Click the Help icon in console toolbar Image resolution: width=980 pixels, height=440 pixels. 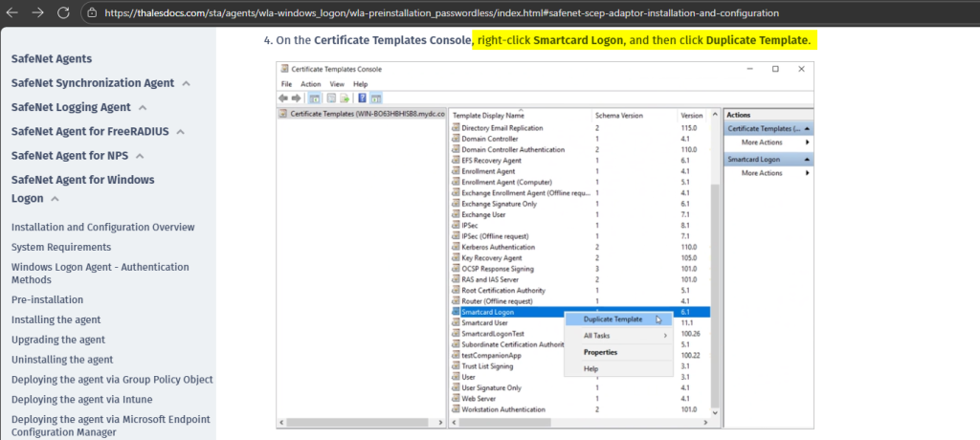coord(362,98)
